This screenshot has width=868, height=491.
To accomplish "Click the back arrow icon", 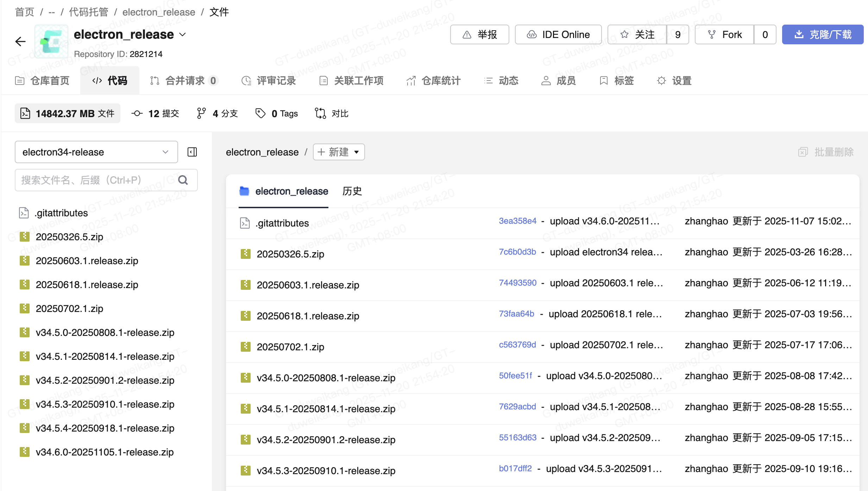I will click(20, 42).
